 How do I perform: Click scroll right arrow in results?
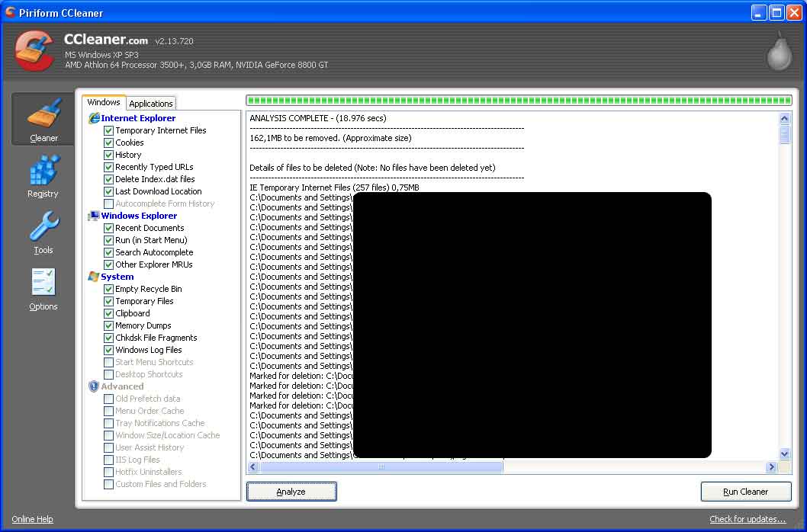771,466
